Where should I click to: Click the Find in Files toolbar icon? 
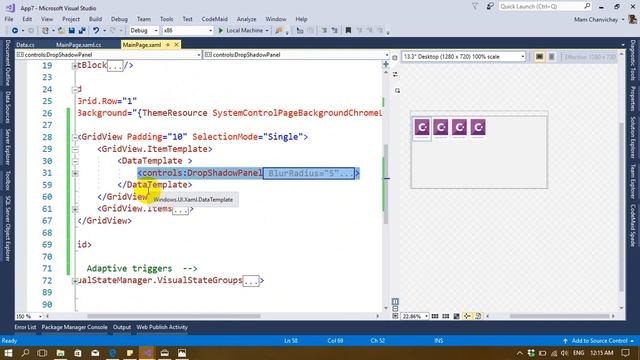tap(279, 31)
